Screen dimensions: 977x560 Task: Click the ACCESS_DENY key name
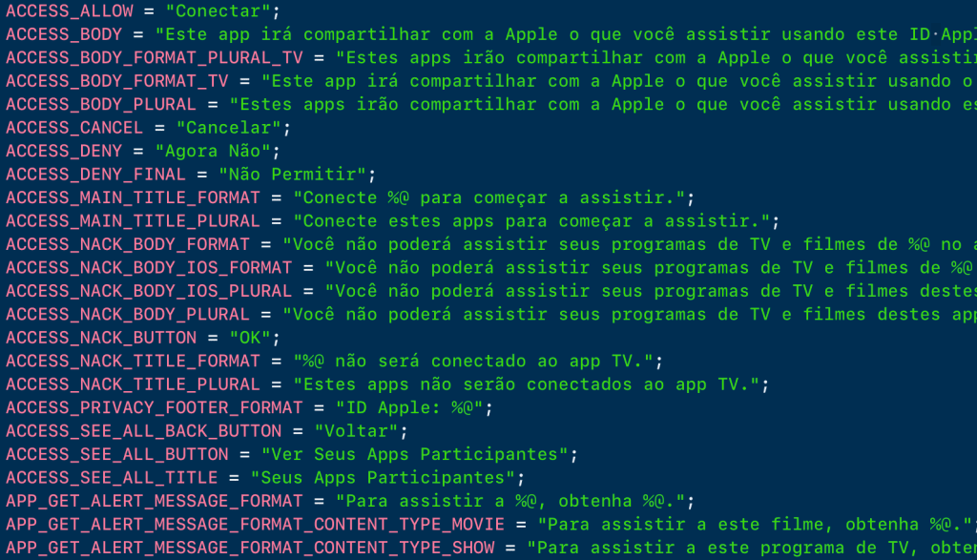pos(64,151)
